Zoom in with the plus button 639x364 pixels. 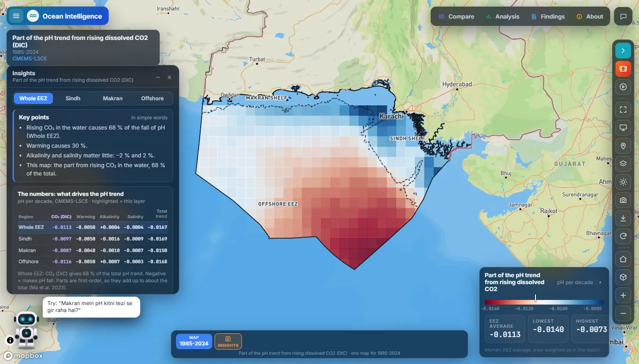[x=623, y=295]
